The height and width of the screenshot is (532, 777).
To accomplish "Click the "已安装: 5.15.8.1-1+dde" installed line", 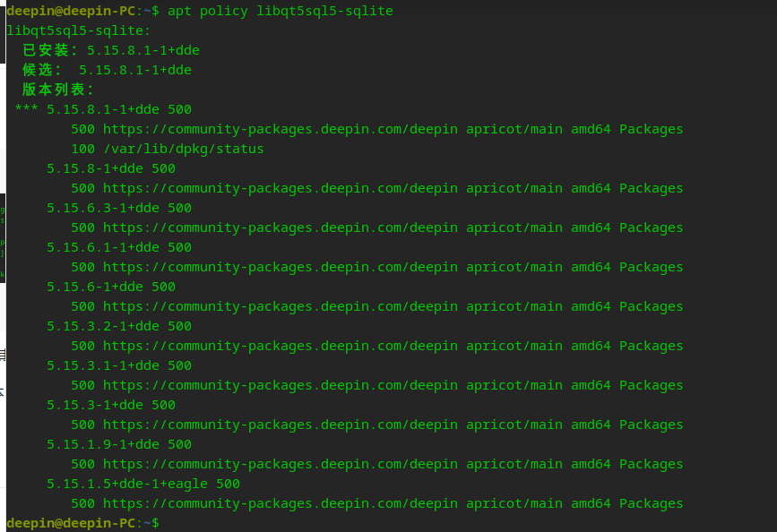I will (x=111, y=50).
